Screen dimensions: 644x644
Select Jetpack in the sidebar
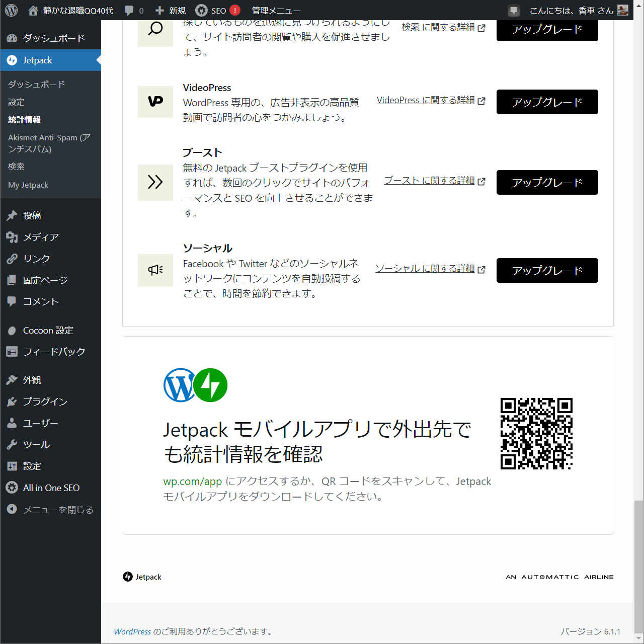(50, 60)
